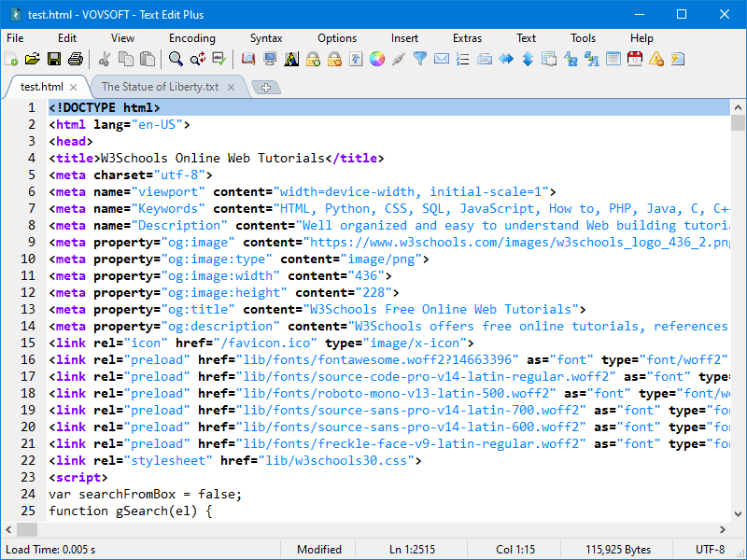Click the filter funnel icon
Image resolution: width=747 pixels, height=560 pixels.
(420, 59)
